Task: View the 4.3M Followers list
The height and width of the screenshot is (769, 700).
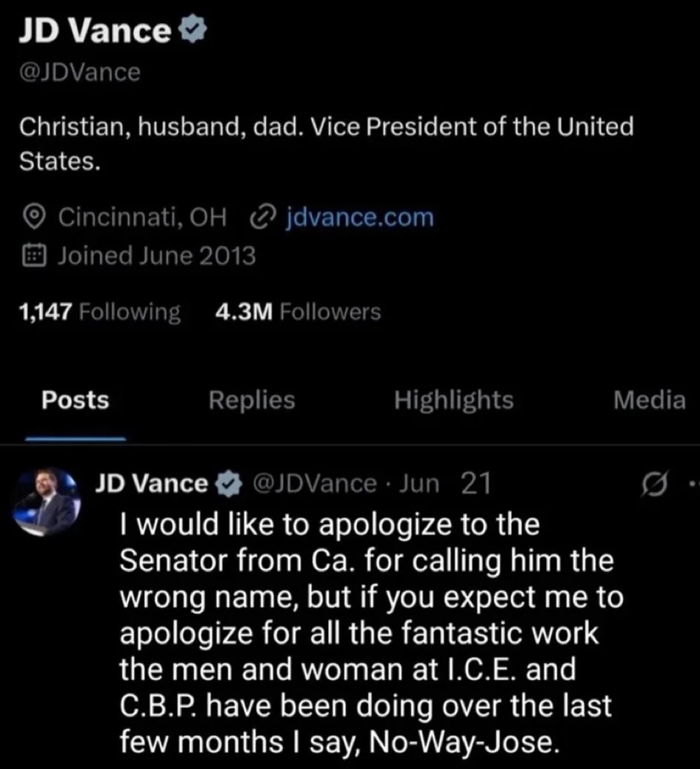Action: click(x=297, y=312)
